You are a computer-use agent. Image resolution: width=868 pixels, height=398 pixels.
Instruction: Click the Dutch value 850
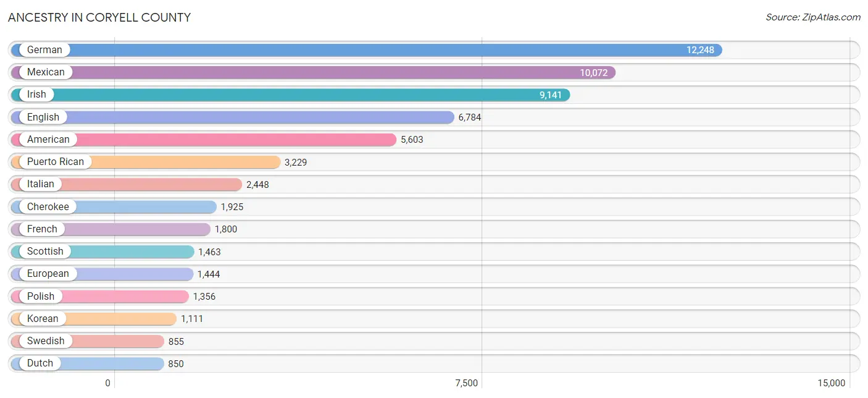click(x=176, y=364)
